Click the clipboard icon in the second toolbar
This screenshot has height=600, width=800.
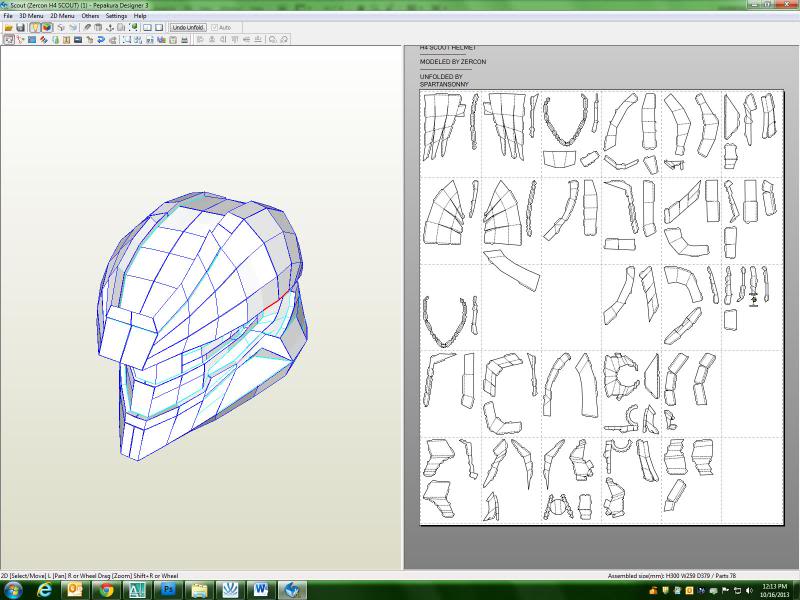click(173, 39)
